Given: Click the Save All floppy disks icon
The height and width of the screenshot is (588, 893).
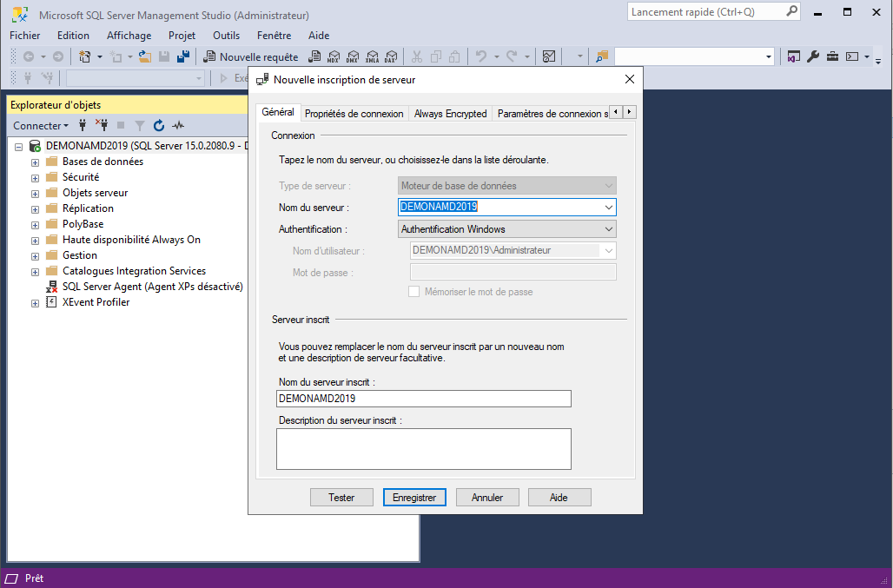Looking at the screenshot, I should pyautogui.click(x=183, y=57).
